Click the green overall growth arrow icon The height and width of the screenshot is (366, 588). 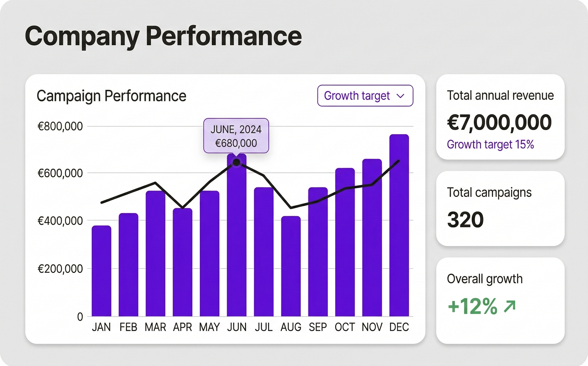click(510, 306)
